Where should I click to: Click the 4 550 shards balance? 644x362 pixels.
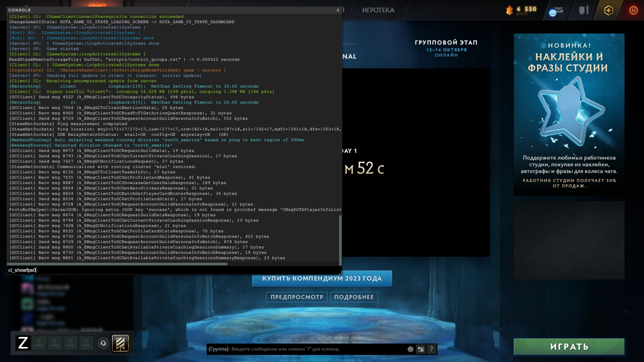[527, 9]
